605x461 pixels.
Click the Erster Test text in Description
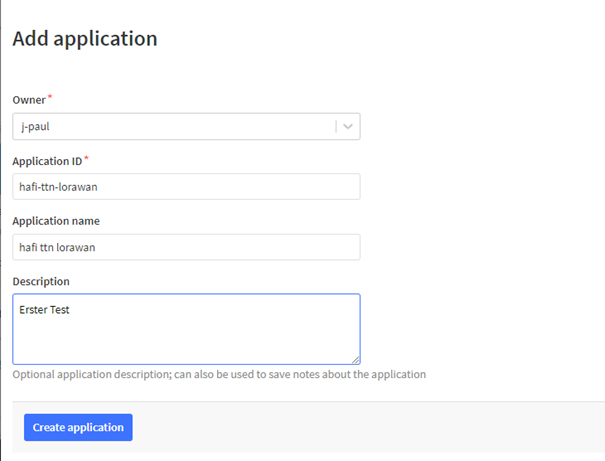[44, 310]
